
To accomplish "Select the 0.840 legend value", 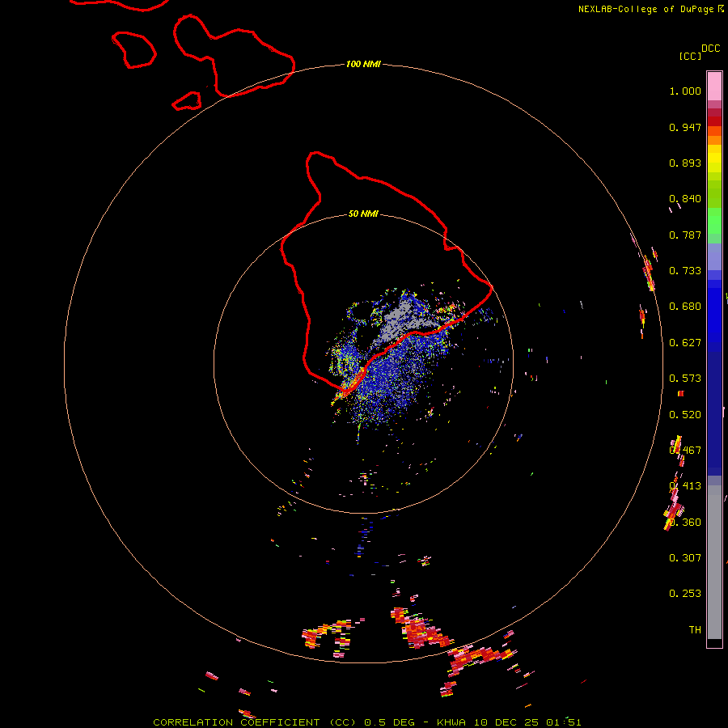I will 685,199.
